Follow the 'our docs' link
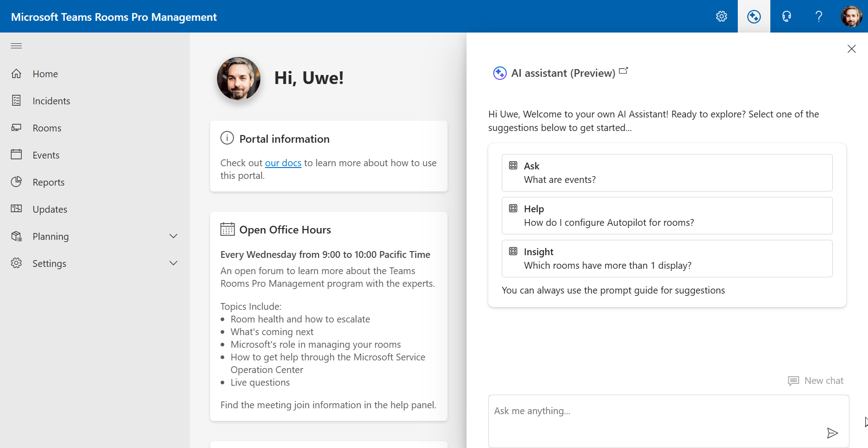This screenshot has height=448, width=868. [283, 163]
